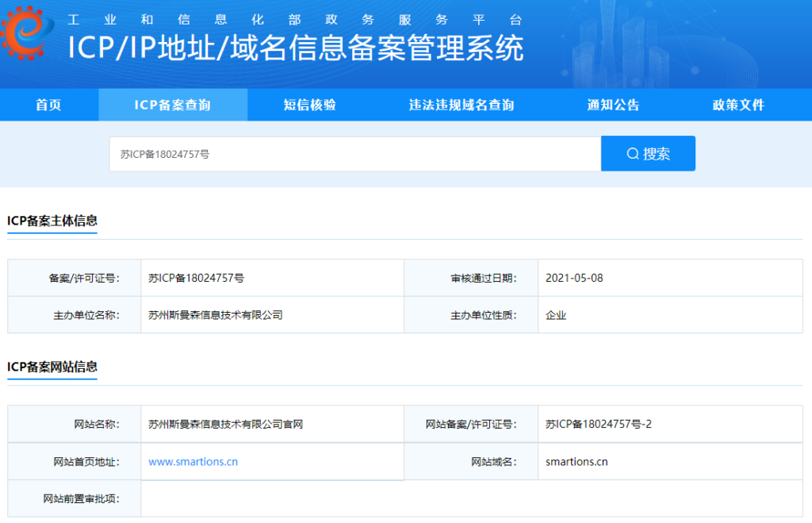Select the domain value smartions.cn

coord(576,462)
